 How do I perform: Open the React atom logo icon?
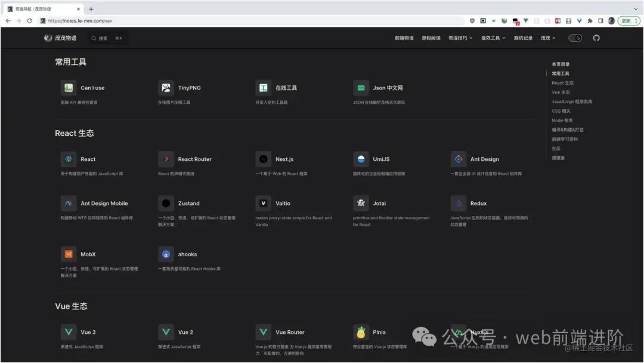point(69,159)
